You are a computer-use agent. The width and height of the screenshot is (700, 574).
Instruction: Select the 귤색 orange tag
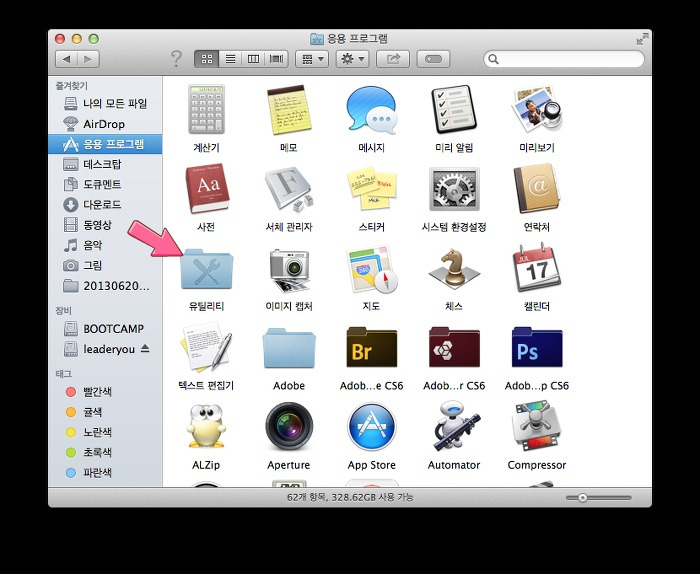pyautogui.click(x=105, y=412)
